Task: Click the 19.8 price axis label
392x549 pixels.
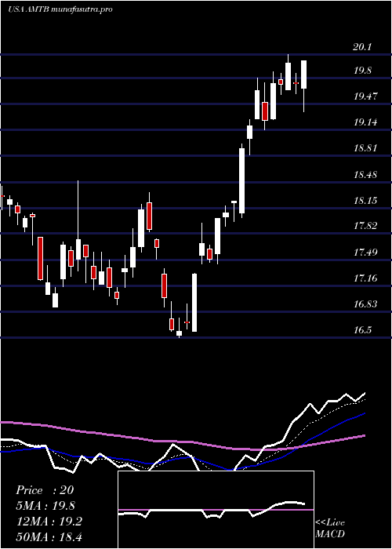Action: coord(362,71)
